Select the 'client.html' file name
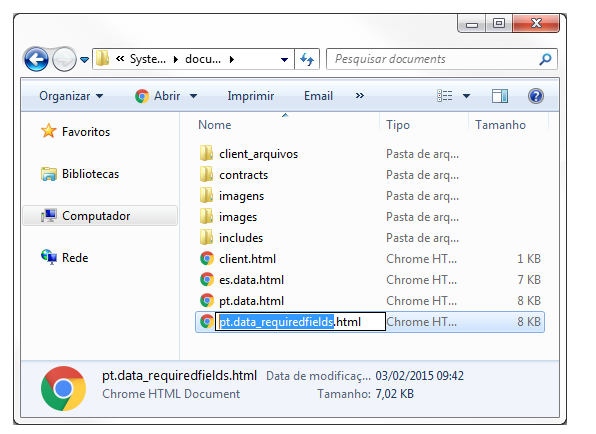Viewport: 596px width, 434px height. coord(247,259)
